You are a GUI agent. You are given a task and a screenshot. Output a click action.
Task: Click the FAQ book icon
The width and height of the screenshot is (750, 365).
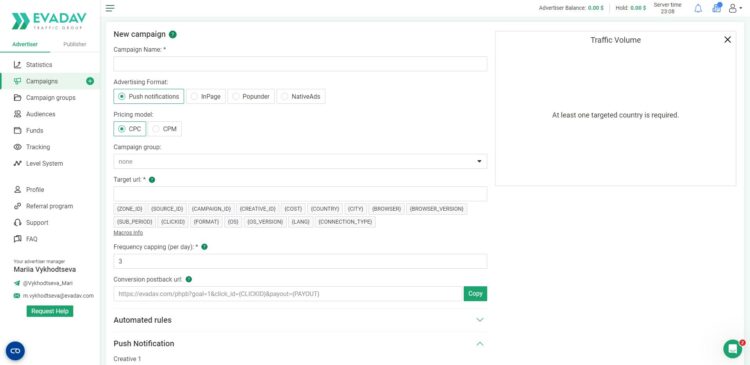click(x=17, y=239)
